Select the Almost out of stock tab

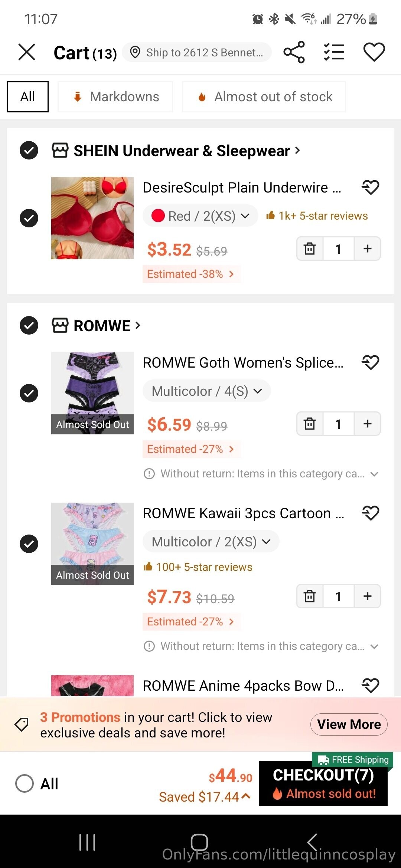point(264,97)
